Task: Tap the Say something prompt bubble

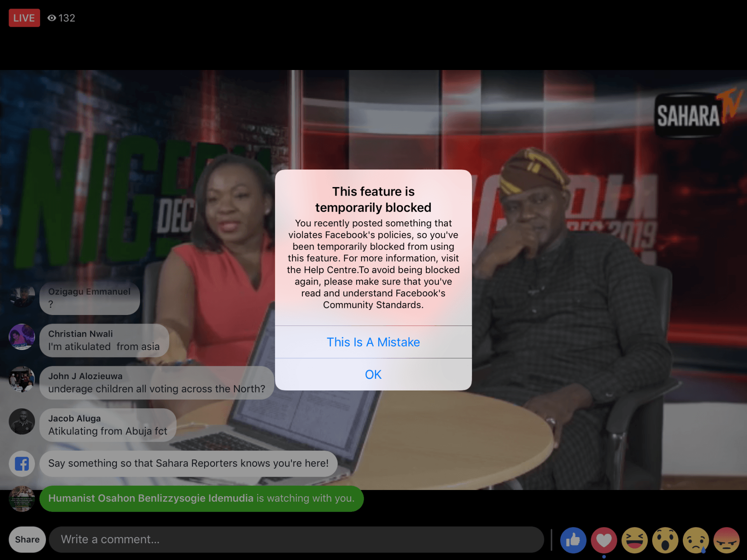Action: click(x=188, y=464)
